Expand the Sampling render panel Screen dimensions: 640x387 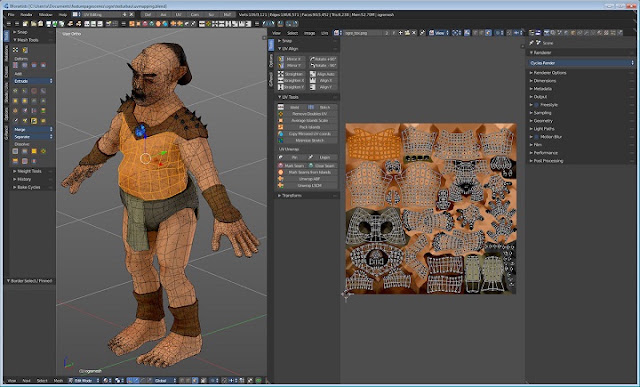(542, 113)
